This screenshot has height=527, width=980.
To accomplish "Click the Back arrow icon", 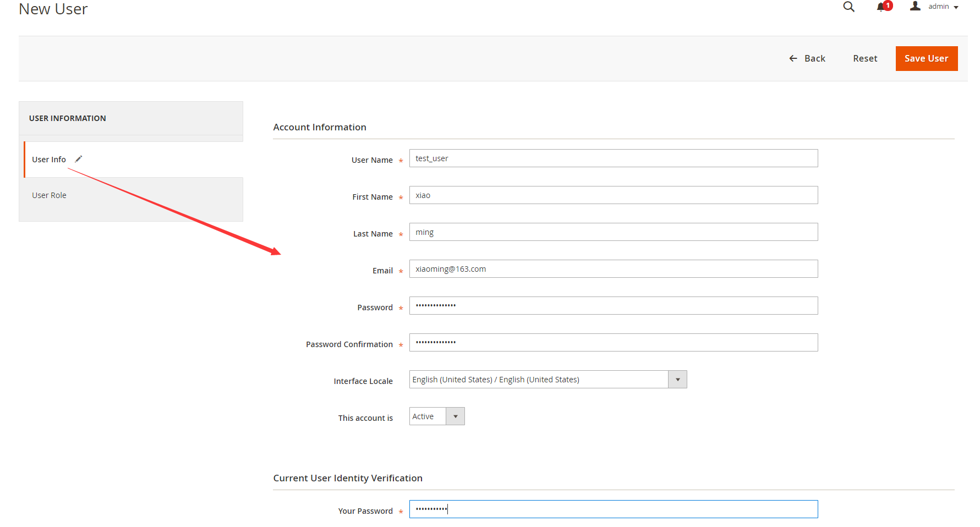I will coord(793,58).
